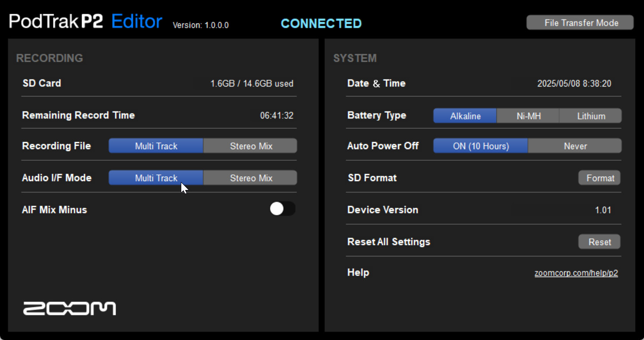Select Lithium battery type

point(591,116)
